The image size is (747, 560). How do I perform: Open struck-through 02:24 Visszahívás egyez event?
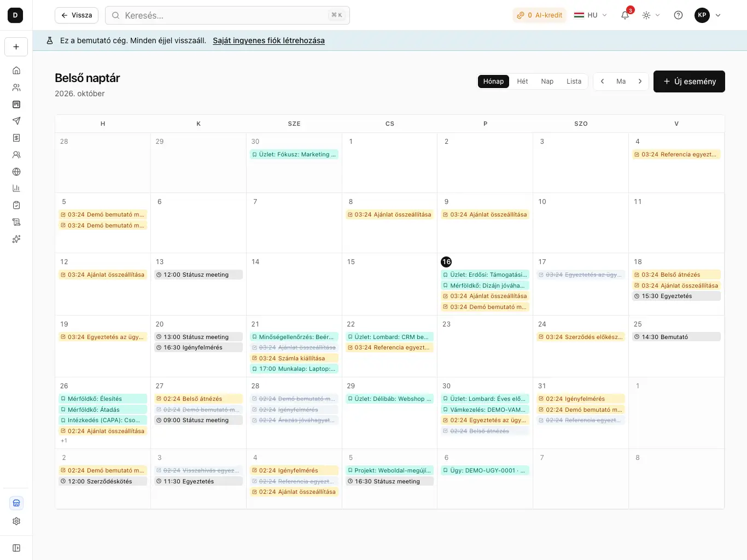[x=199, y=471]
